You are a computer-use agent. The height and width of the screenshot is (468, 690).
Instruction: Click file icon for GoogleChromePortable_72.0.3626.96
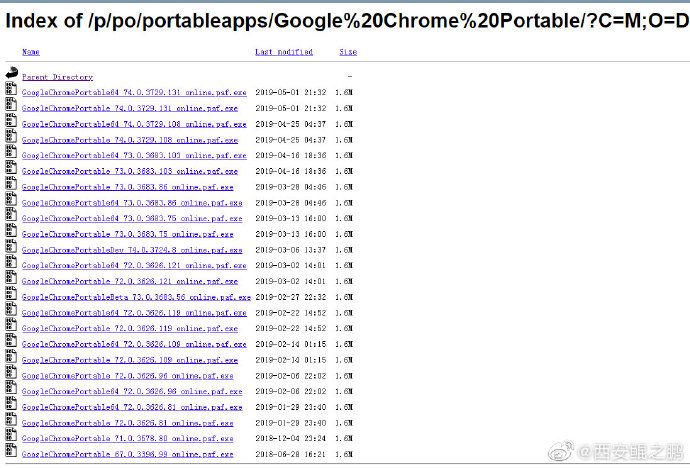pos(11,372)
